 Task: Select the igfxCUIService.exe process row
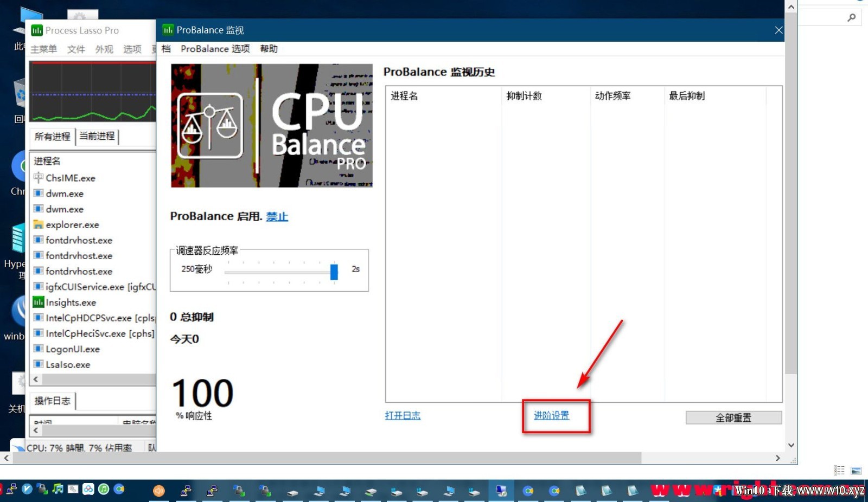(93, 287)
